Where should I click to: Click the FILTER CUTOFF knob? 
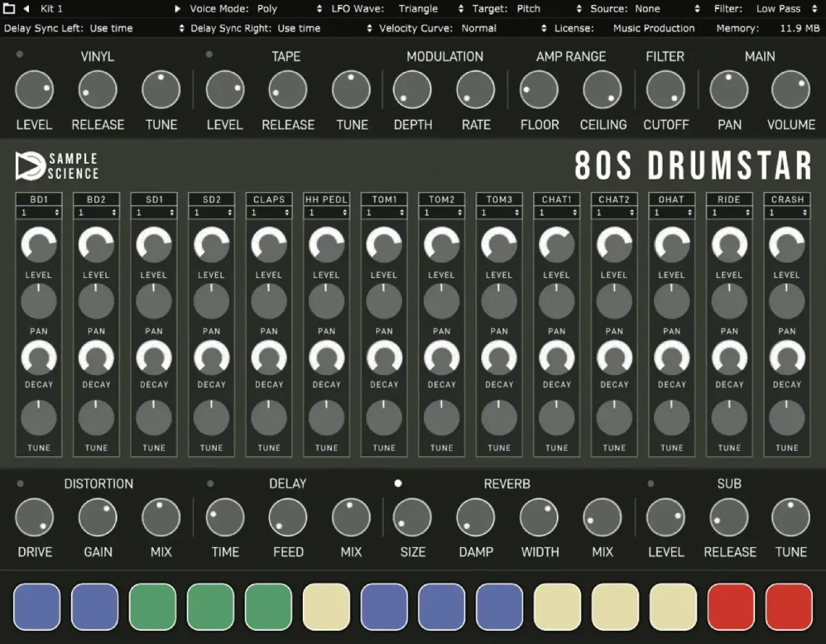[666, 89]
